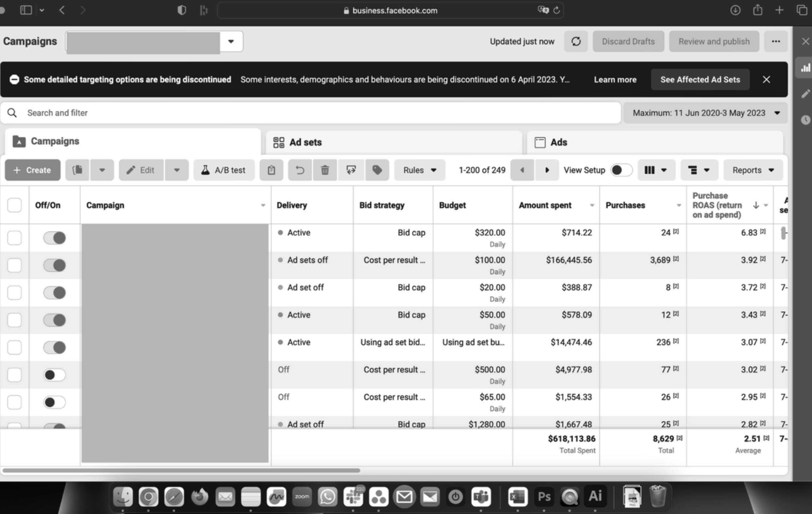Open the Reports dropdown menu
Image resolution: width=812 pixels, height=514 pixels.
pyautogui.click(x=753, y=170)
